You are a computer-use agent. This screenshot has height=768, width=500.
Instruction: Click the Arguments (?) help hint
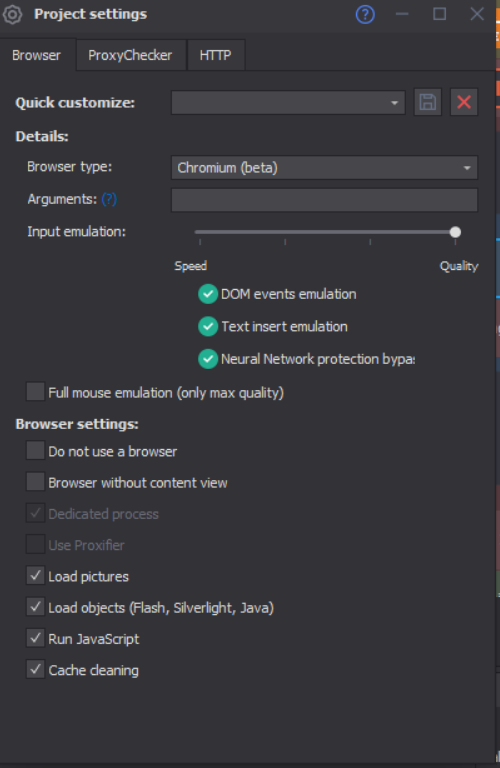109,199
